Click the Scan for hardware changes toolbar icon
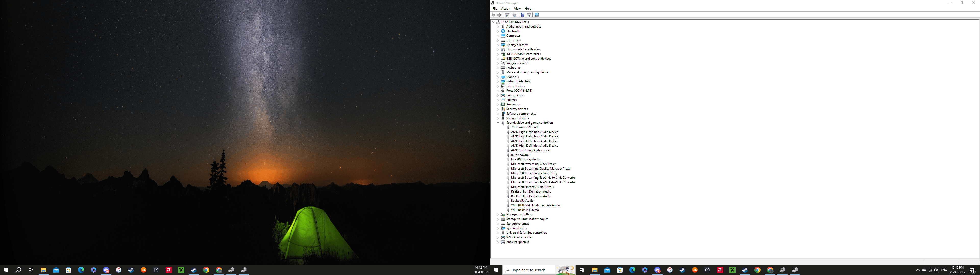980x275 pixels. [537, 15]
